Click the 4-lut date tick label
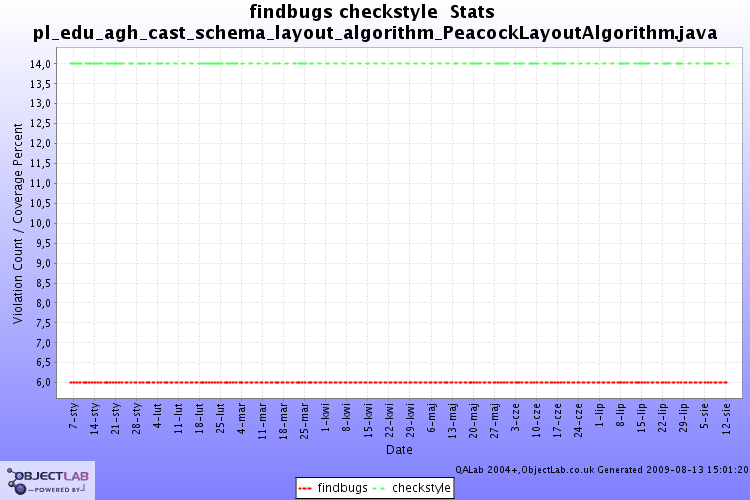Screen dimensions: 750x500 point(158,415)
